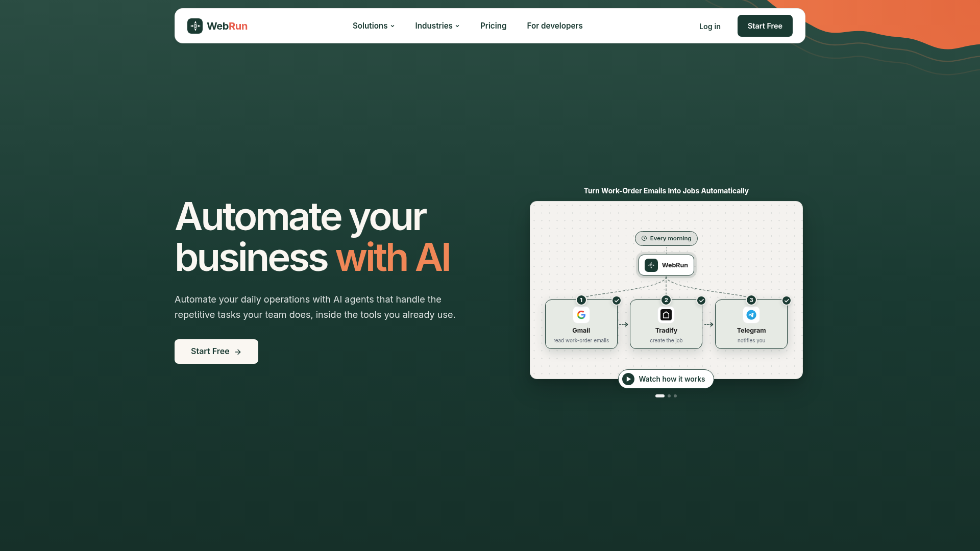Click the 'read work-order emails' text

[x=581, y=341]
